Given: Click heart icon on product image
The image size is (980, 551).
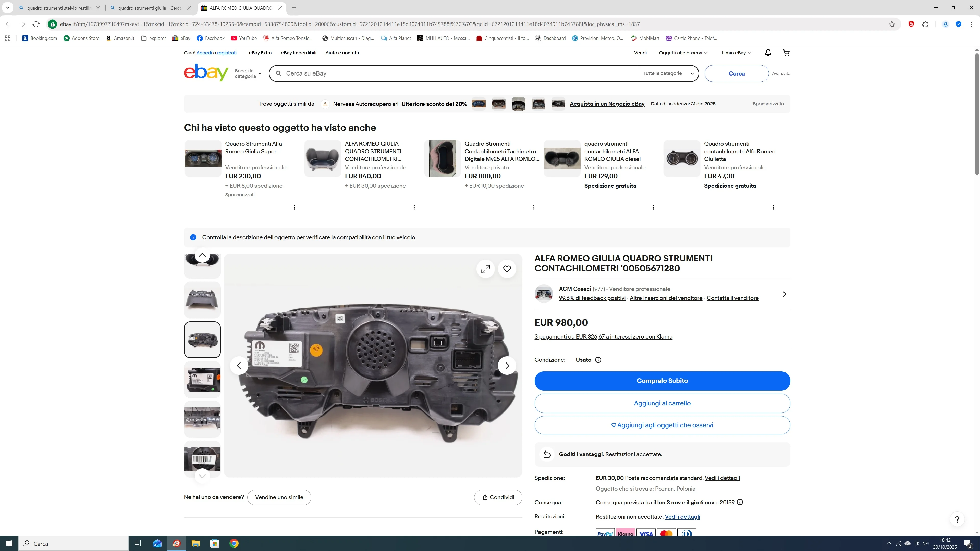Looking at the screenshot, I should coord(507,269).
